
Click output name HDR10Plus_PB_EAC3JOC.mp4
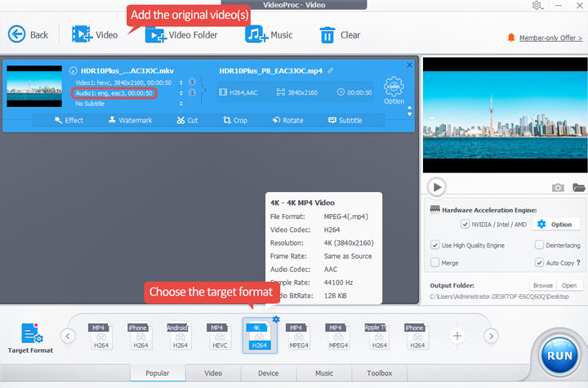(270, 70)
